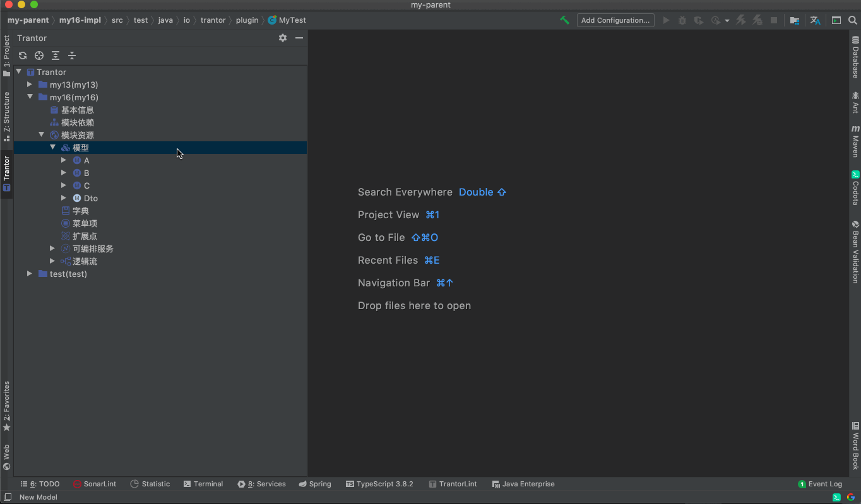Click the Stop square icon in toolbar
This screenshot has height=504, width=861.
[x=774, y=20]
